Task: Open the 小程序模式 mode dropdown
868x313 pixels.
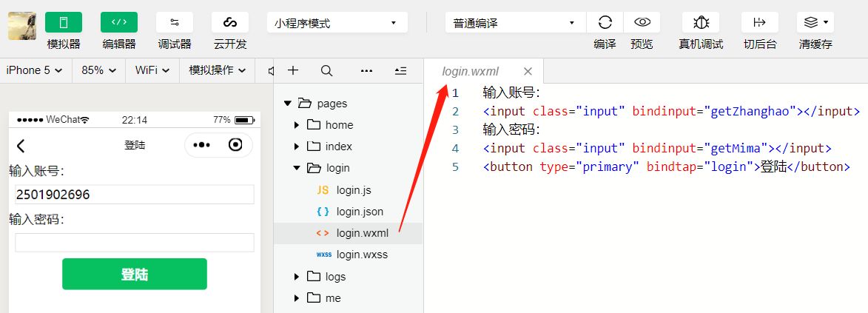Action: 337,23
